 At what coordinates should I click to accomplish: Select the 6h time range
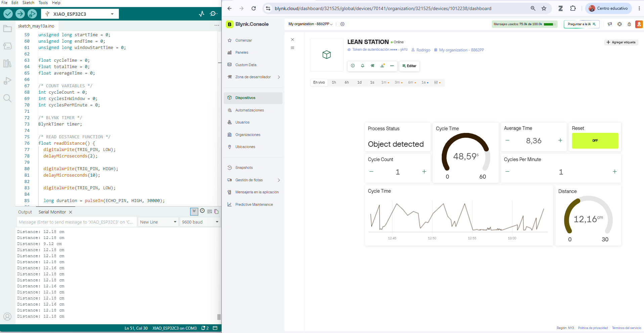click(x=347, y=82)
